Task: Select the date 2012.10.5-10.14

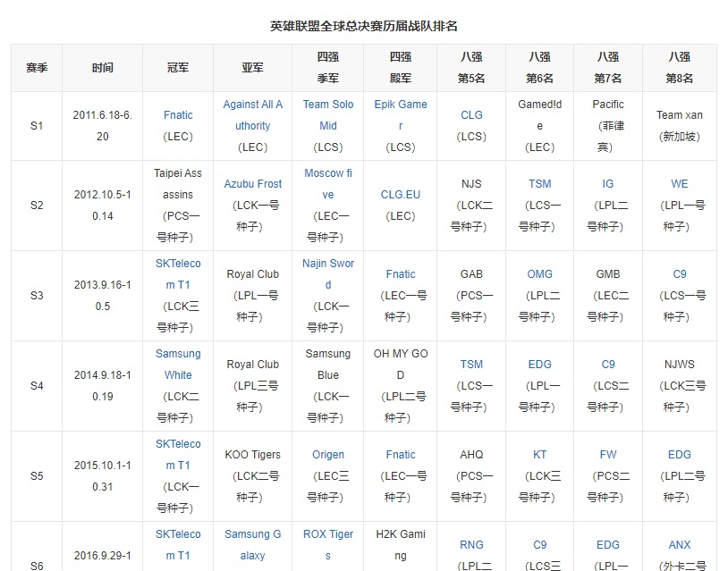Action: pyautogui.click(x=102, y=205)
